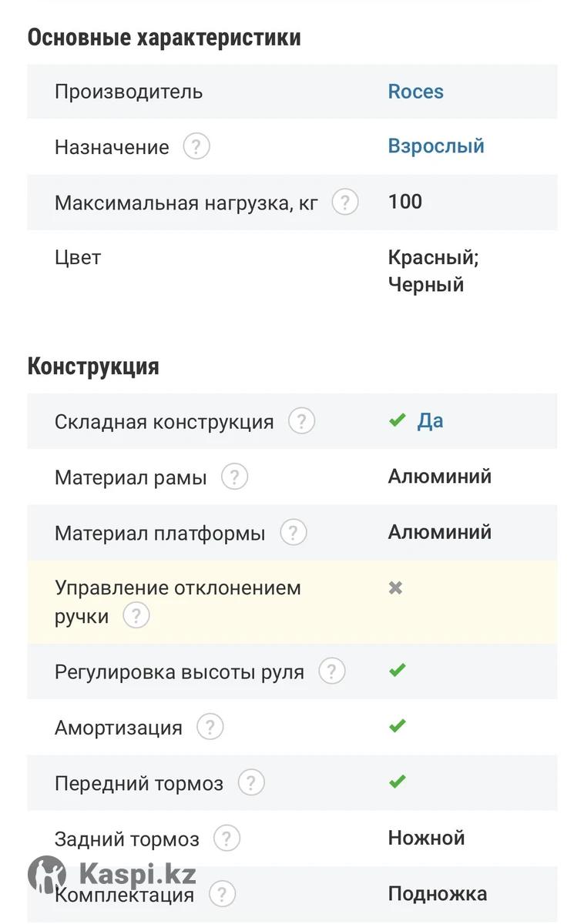Select the Основные характеристики heading

(164, 37)
